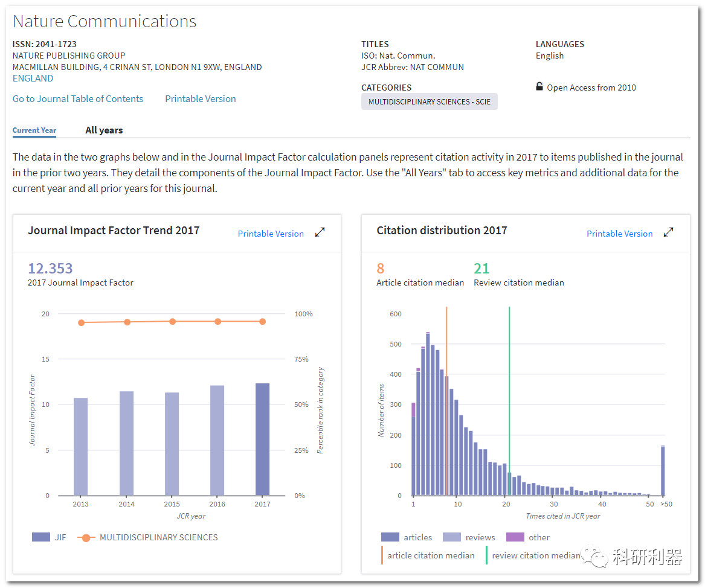Expand the Journal Impact Factor Trend chart
This screenshot has height=588, width=705.
pos(320,232)
